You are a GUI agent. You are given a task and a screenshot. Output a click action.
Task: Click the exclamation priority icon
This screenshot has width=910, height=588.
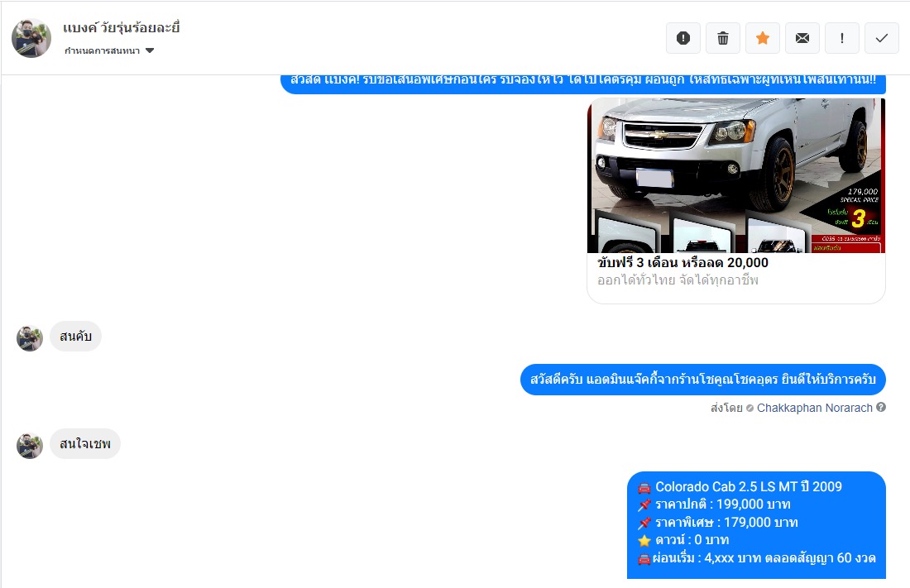[x=842, y=38]
